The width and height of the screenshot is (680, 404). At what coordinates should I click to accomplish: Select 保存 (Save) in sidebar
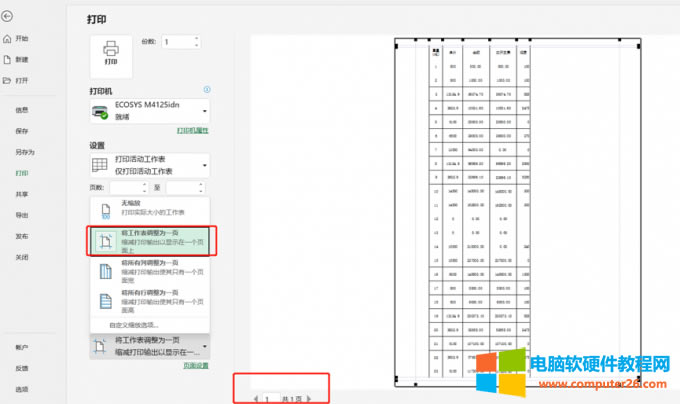tap(22, 131)
